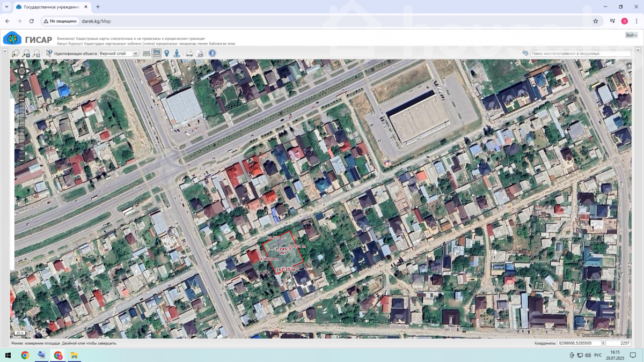Toggle the measure area tool off

[x=156, y=54]
